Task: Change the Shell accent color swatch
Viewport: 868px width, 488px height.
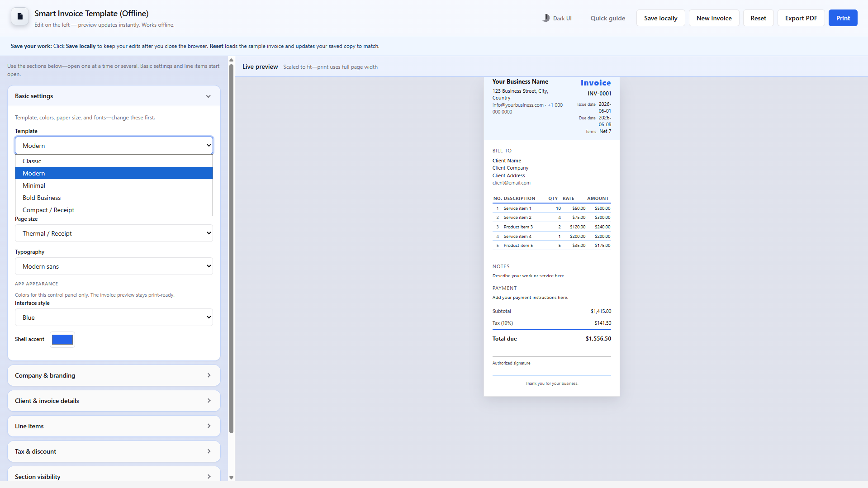Action: click(62, 339)
